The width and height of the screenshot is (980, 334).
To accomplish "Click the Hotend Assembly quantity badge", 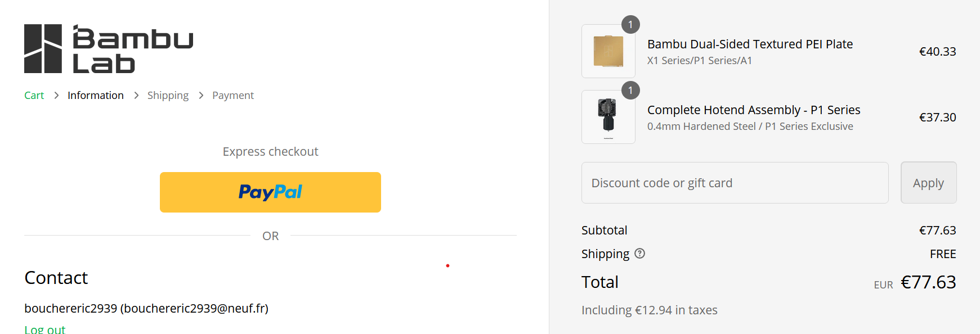I will pos(630,91).
